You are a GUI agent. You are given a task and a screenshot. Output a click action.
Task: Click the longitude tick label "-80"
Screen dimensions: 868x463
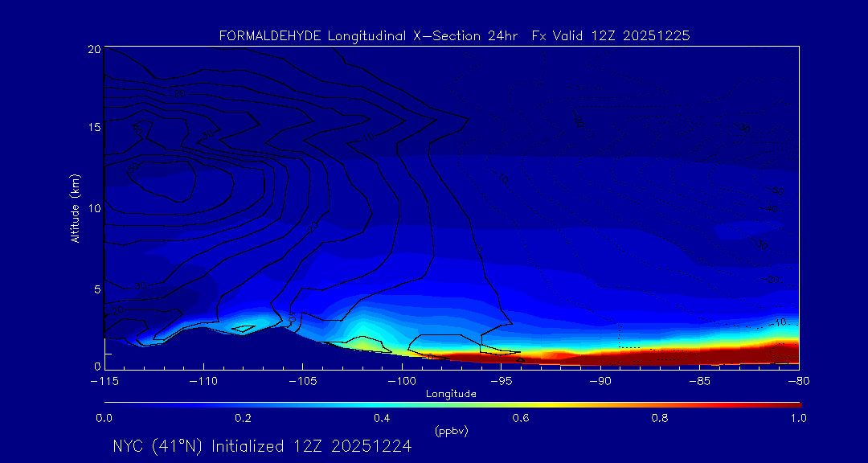coord(799,382)
